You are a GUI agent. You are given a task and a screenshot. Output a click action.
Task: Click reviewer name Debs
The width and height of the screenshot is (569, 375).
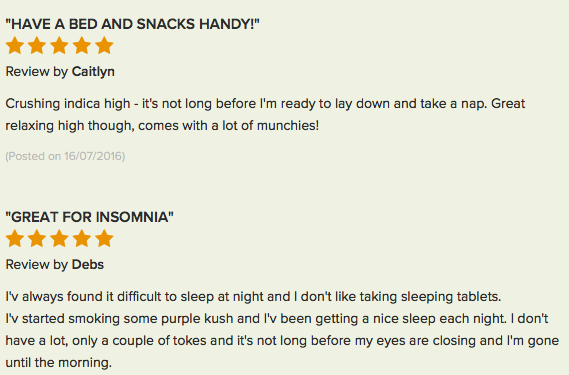coord(88,265)
